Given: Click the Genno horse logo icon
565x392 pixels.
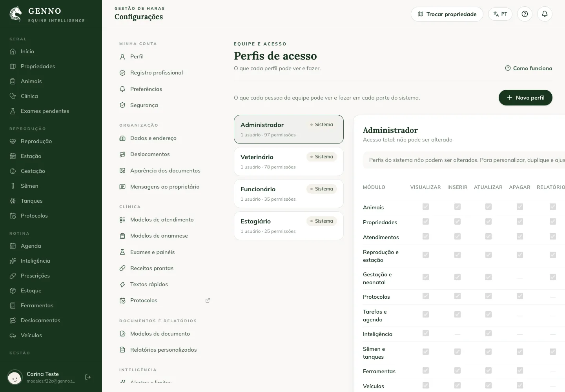Looking at the screenshot, I should pyautogui.click(x=16, y=14).
